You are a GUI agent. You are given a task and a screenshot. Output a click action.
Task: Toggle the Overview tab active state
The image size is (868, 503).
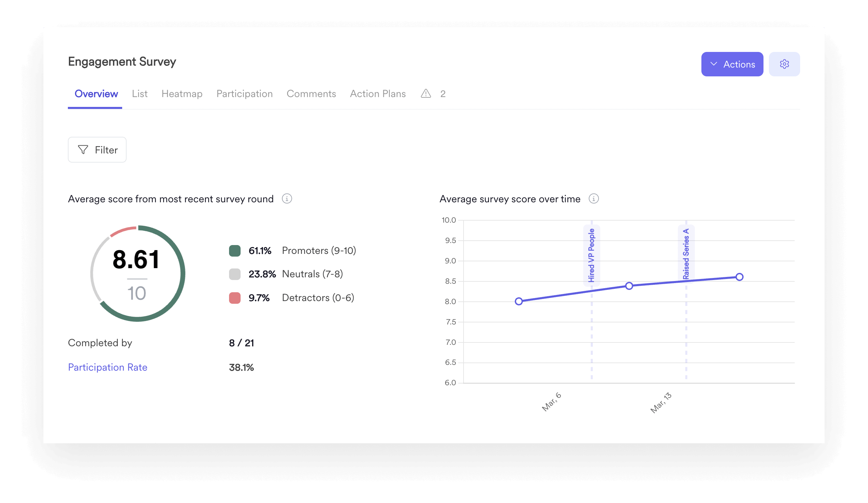(x=96, y=93)
